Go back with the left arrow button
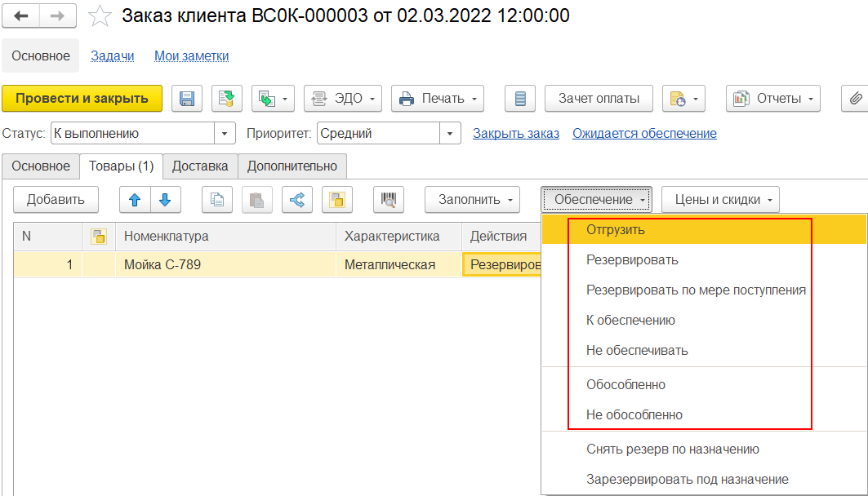 22,16
